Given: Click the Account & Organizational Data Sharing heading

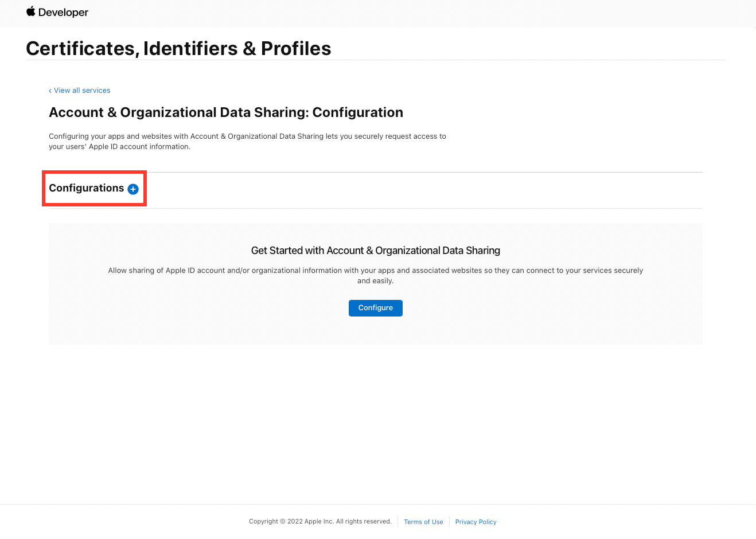Looking at the screenshot, I should click(x=226, y=112).
